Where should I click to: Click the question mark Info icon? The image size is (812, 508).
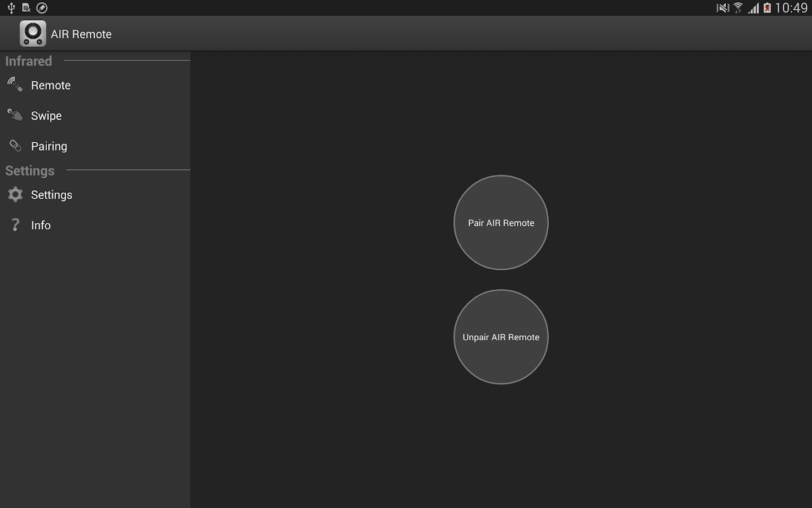click(15, 225)
